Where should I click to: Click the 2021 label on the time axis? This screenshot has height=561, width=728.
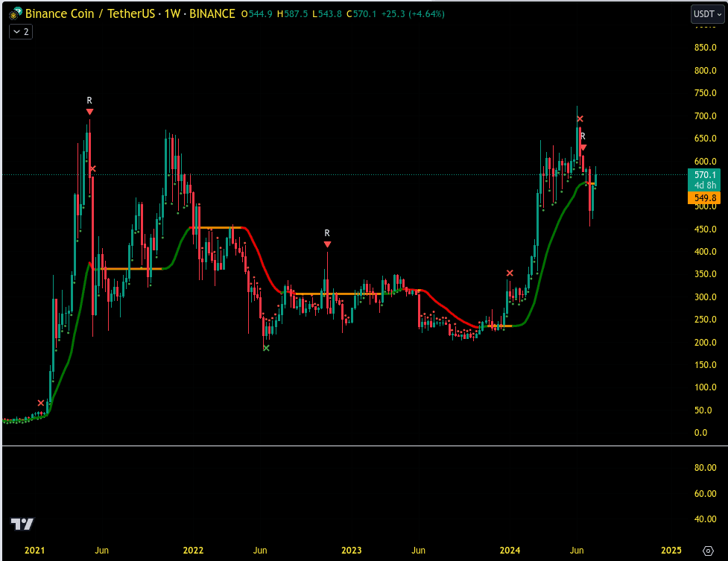coord(35,551)
